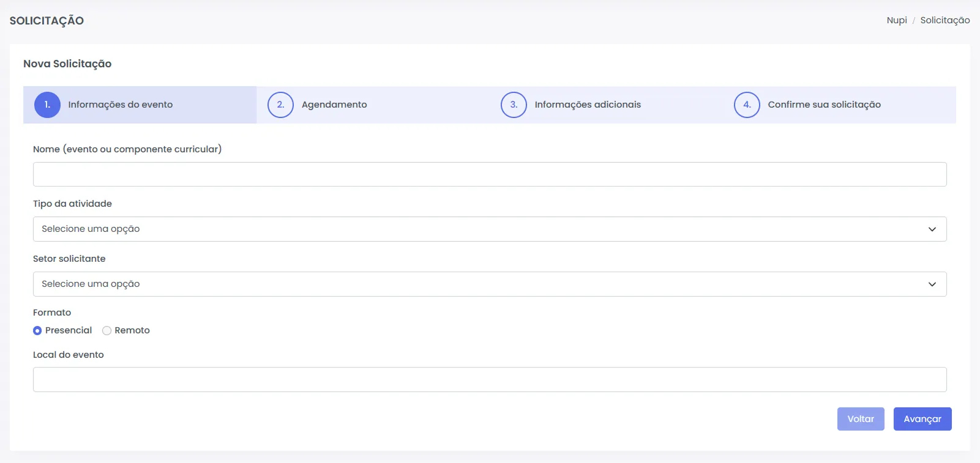Switch to the Agendamento step tab

pos(334,105)
